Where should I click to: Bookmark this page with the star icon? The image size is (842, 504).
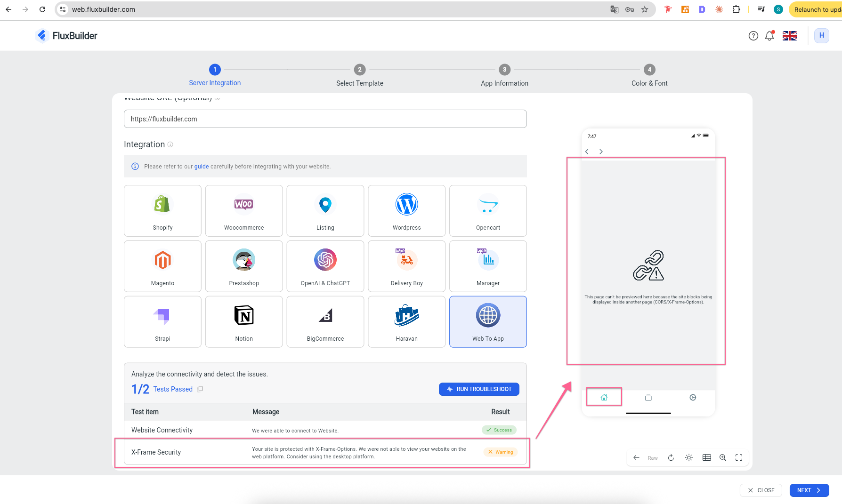[645, 9]
